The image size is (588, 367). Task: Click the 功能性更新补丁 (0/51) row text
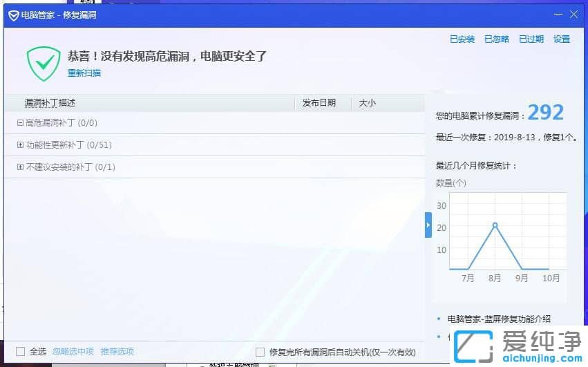tap(69, 145)
